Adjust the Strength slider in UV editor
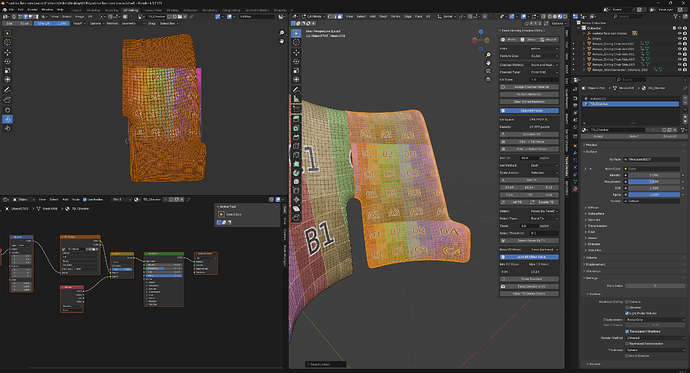This screenshot has height=373, width=690. [x=52, y=23]
